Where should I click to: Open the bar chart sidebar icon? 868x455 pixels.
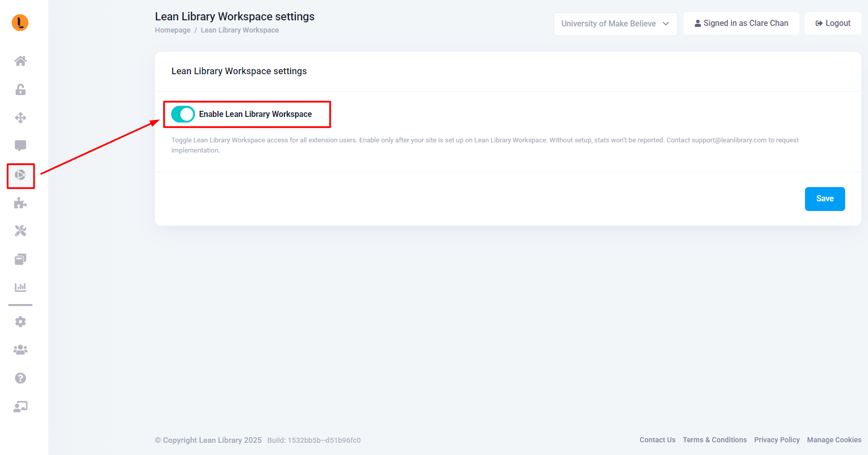coord(20,287)
